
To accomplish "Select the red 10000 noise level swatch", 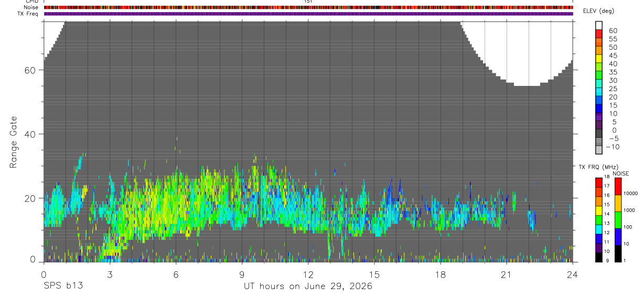I will [x=618, y=186].
